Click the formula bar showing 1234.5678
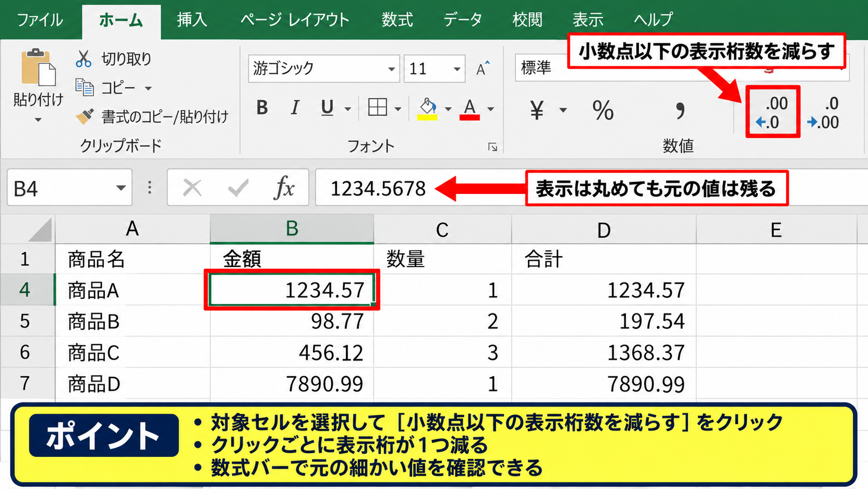 pos(591,188)
